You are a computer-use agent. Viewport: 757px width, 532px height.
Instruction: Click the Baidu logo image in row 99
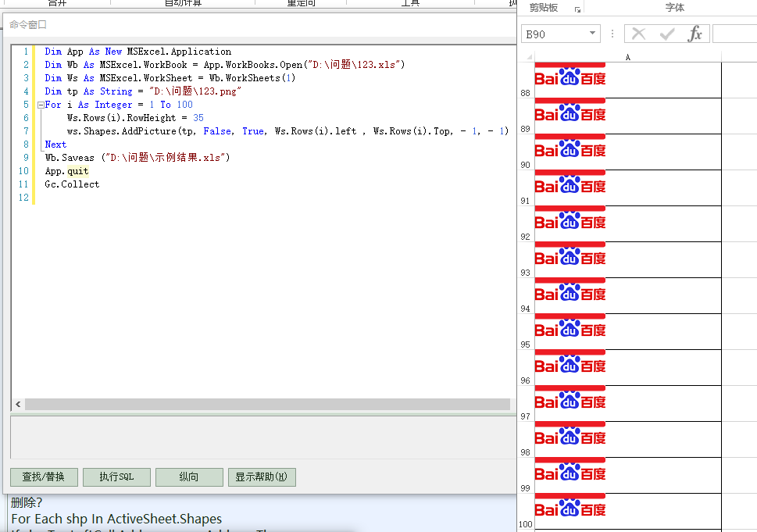click(x=570, y=473)
